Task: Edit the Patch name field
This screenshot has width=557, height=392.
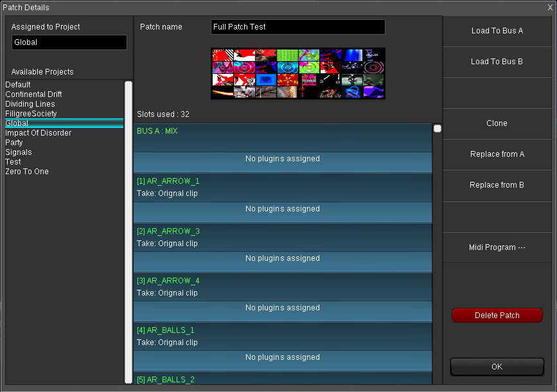Action: tap(297, 27)
